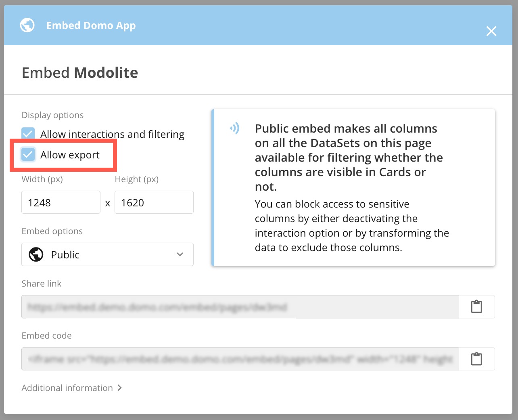Click the Public embed warning info box
This screenshot has width=518, height=420.
tap(353, 187)
